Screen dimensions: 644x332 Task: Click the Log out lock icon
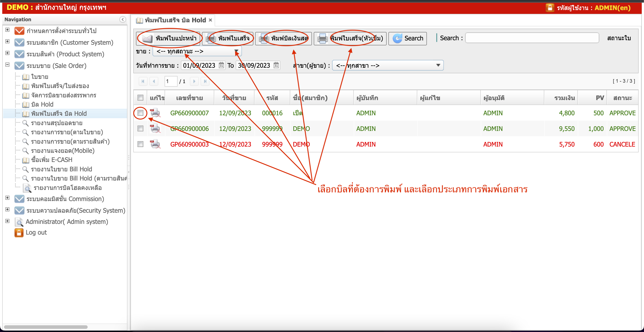click(x=19, y=233)
